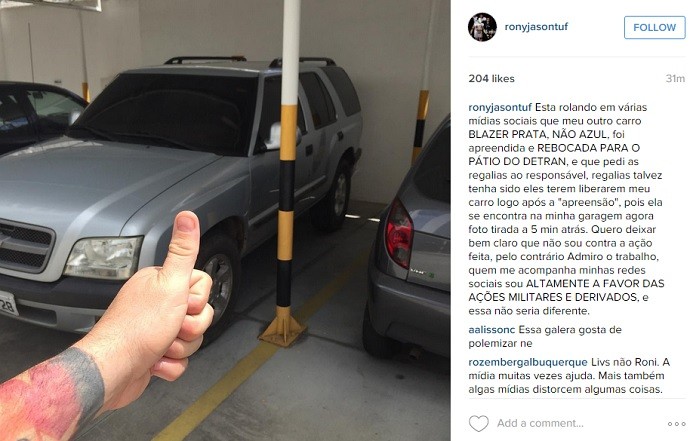Click the SUV's front headlight in photo
The image size is (690, 441).
(103, 258)
